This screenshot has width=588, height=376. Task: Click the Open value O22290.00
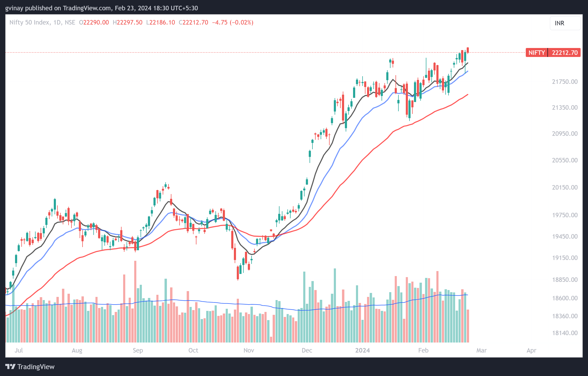(x=94, y=22)
